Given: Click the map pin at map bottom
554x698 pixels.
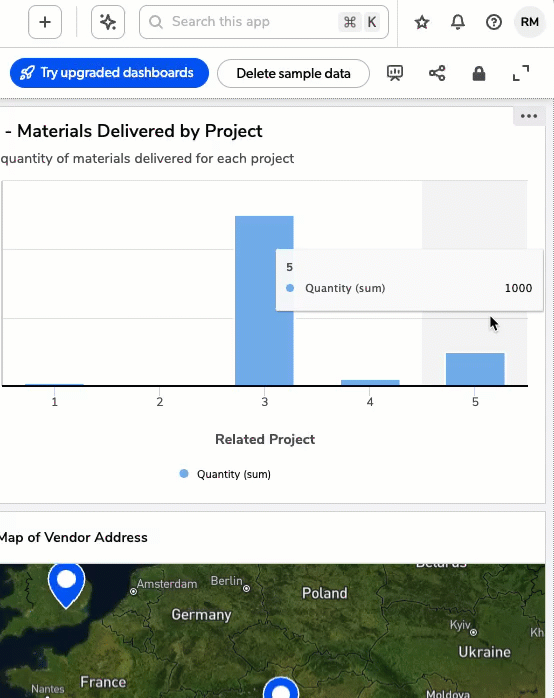Looking at the screenshot, I should coord(281,688).
